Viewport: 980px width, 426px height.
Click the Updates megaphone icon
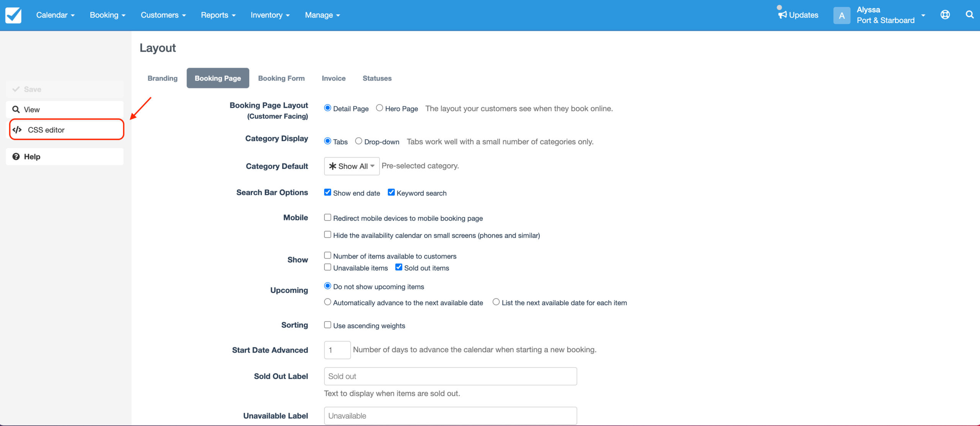782,15
